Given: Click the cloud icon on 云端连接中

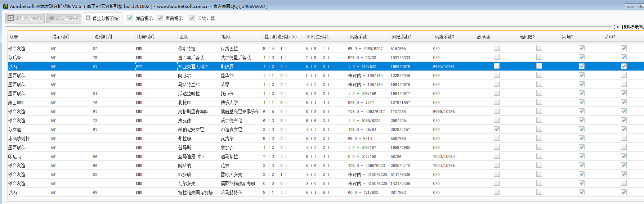Looking at the screenshot, I should [x=52, y=18].
